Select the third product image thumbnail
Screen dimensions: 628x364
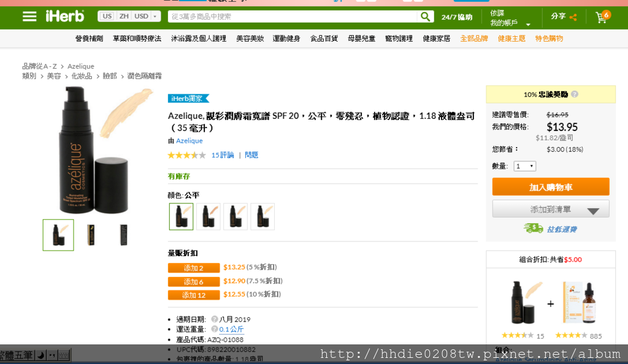click(x=124, y=235)
